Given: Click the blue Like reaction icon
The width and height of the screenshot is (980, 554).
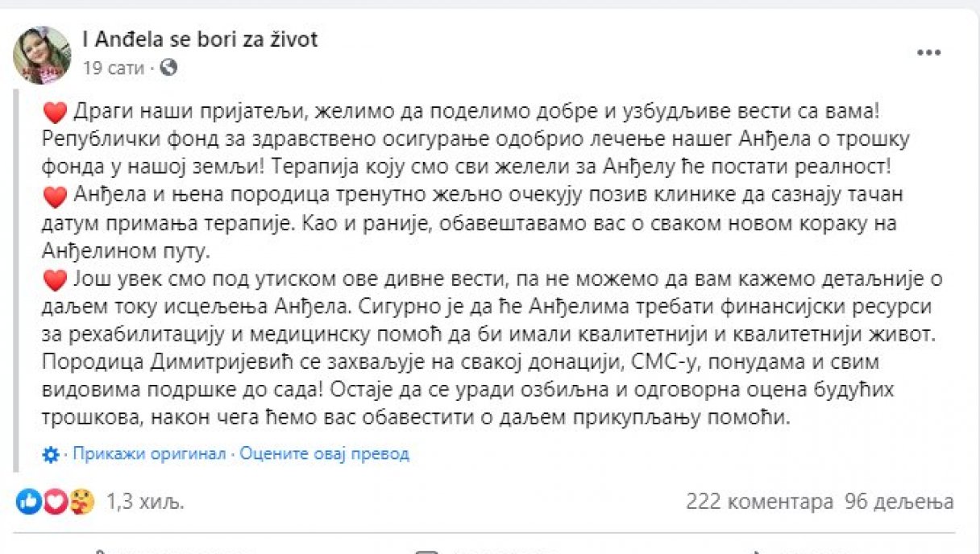Looking at the screenshot, I should click(28, 502).
